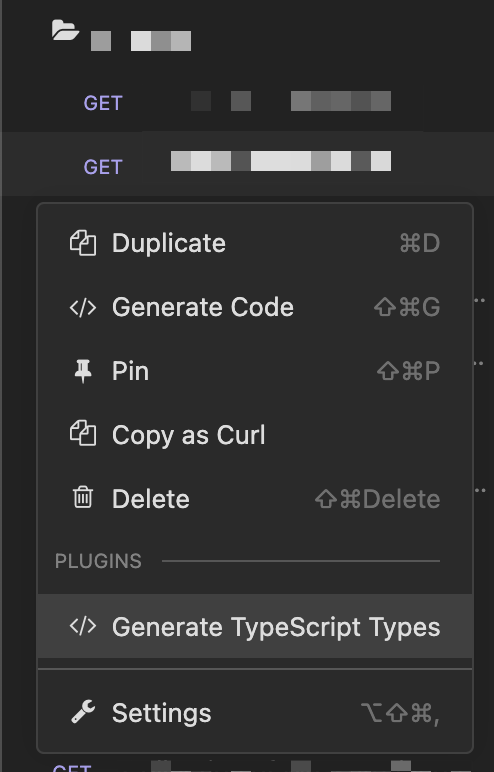Click the open folder icon at top
Viewport: 494px width, 772px height.
65,30
